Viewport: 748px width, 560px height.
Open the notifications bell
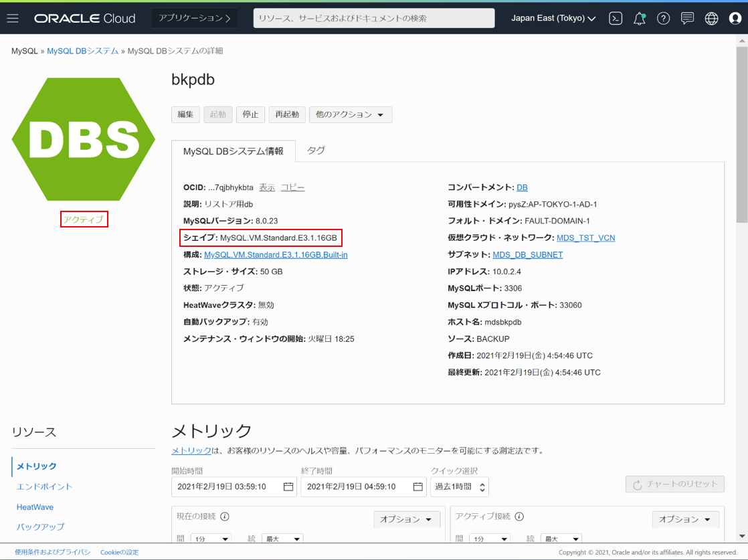639,19
